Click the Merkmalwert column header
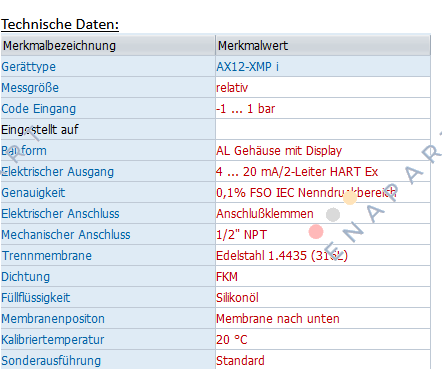 click(x=323, y=45)
